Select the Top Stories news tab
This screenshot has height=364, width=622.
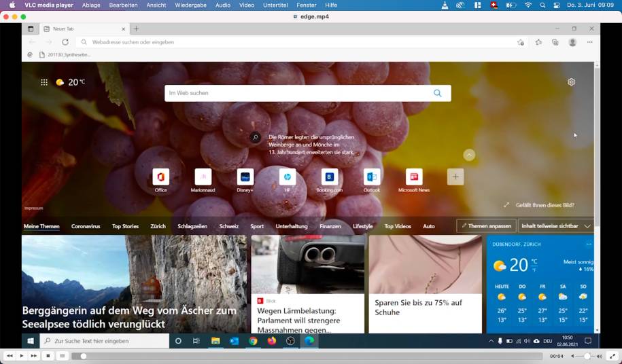pos(125,226)
